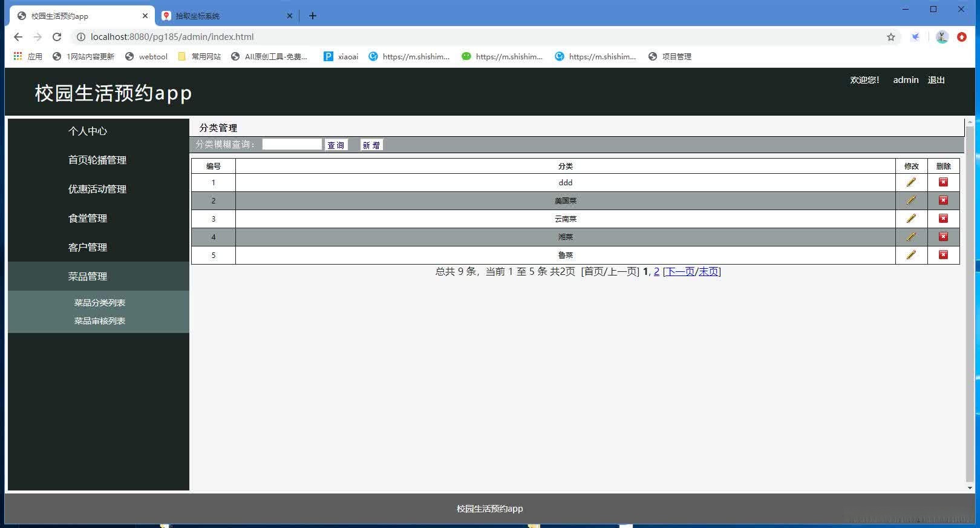Go back with the browser back arrow
Image resolution: width=980 pixels, height=528 pixels.
[x=18, y=37]
